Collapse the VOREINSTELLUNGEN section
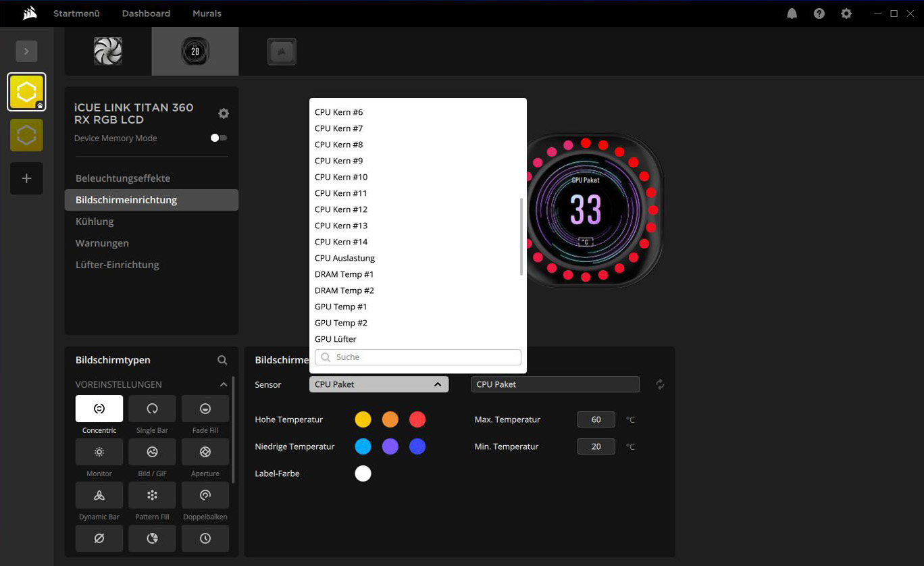 coord(224,384)
